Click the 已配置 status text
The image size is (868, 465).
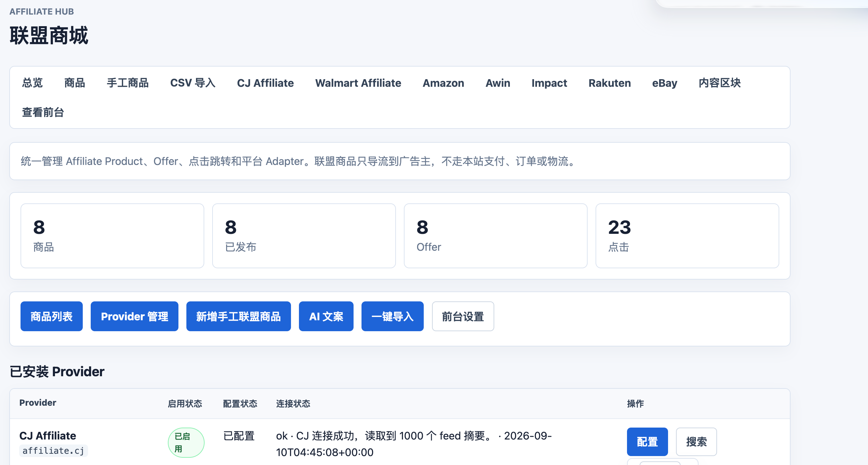click(239, 436)
